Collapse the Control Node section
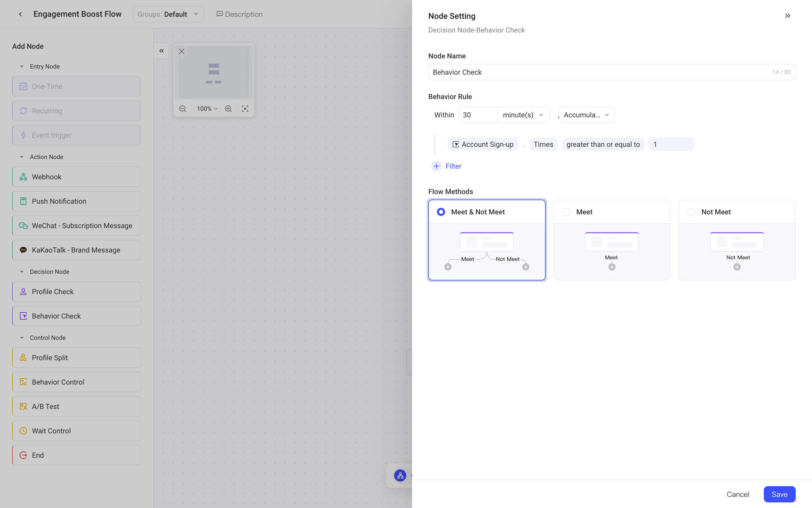Screen dimensions: 812x508 coord(22,338)
